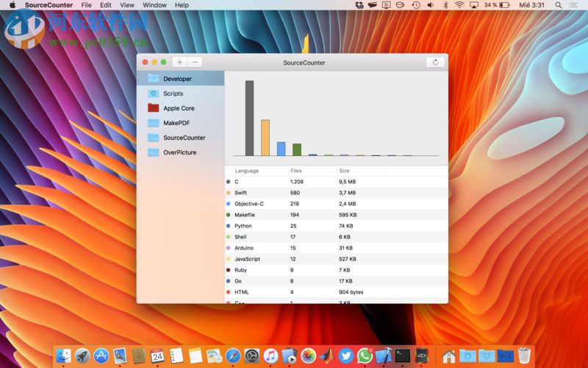The height and width of the screenshot is (368, 588).
Task: Click the volume icon in the menu bar
Action: click(x=431, y=5)
